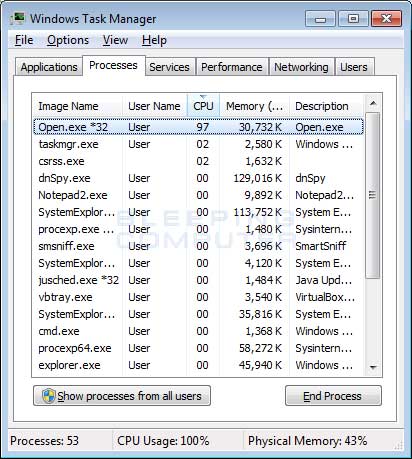
Task: Click the 97 CPU value cell
Action: [203, 127]
